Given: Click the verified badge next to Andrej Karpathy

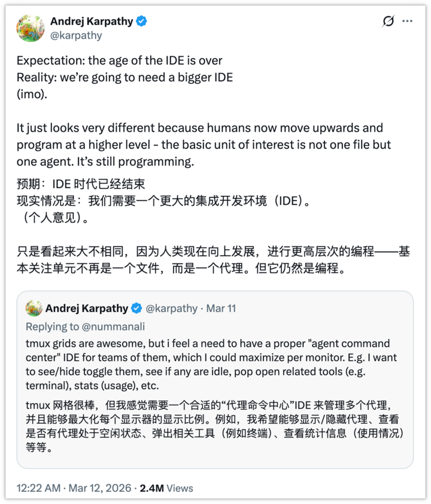Looking at the screenshot, I should [141, 22].
